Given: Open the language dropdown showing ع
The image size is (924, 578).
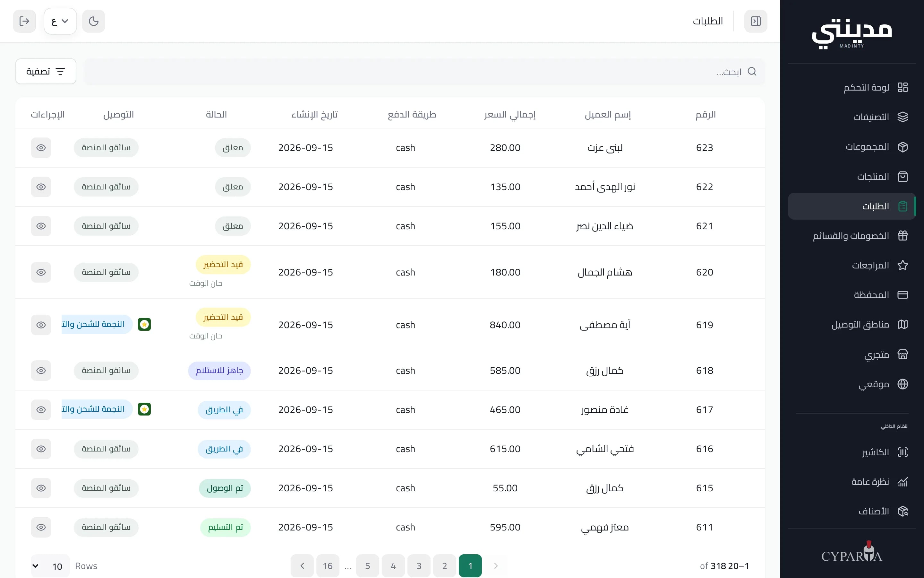Looking at the screenshot, I should pos(60,21).
